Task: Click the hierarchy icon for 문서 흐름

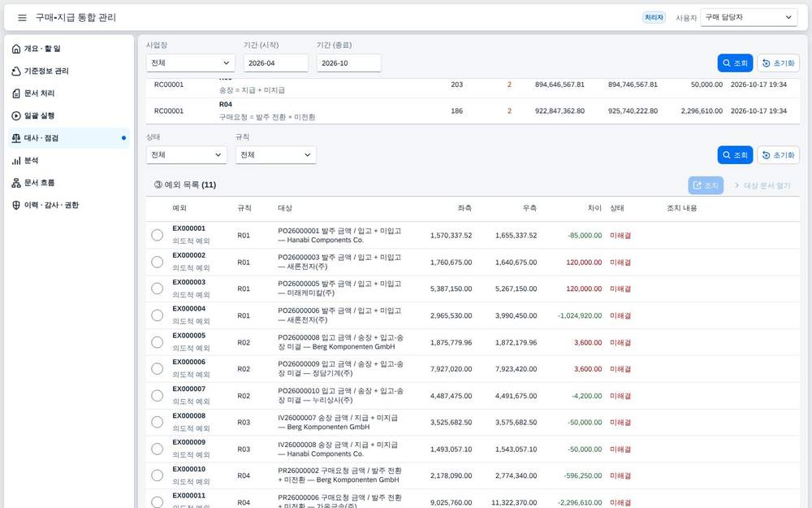Action: [x=16, y=183]
